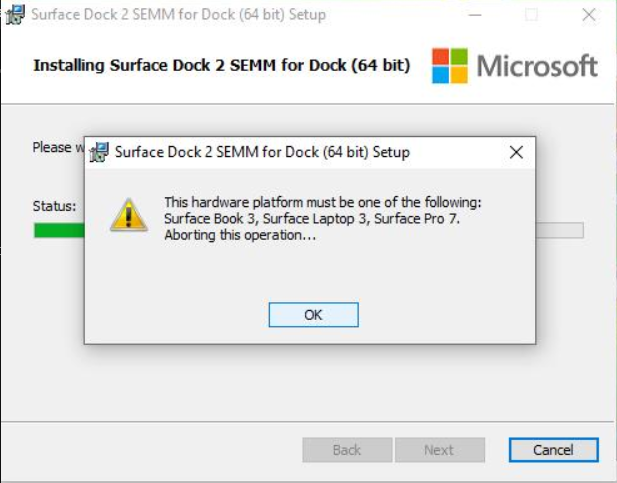The image size is (617, 483).
Task: Minimize the main setup window
Action: (x=484, y=15)
